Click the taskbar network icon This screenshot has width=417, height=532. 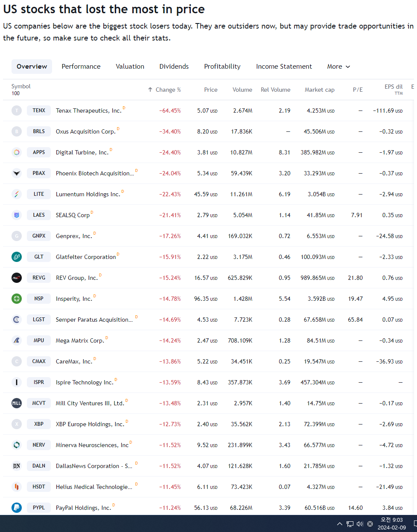tap(350, 524)
